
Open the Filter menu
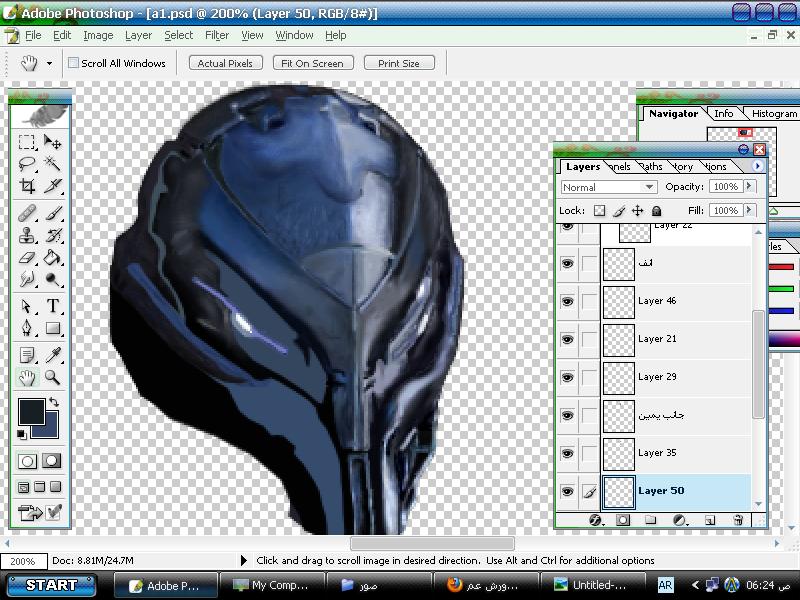[217, 35]
